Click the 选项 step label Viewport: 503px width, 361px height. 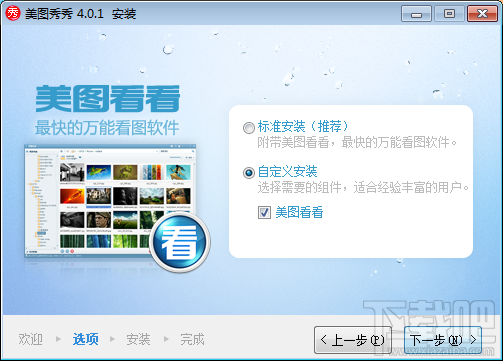click(85, 339)
